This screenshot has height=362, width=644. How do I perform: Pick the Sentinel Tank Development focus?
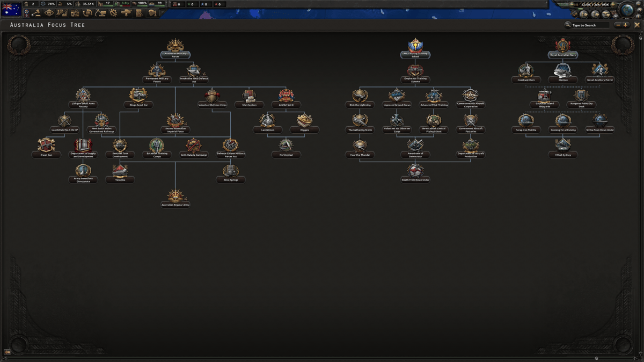tap(120, 148)
